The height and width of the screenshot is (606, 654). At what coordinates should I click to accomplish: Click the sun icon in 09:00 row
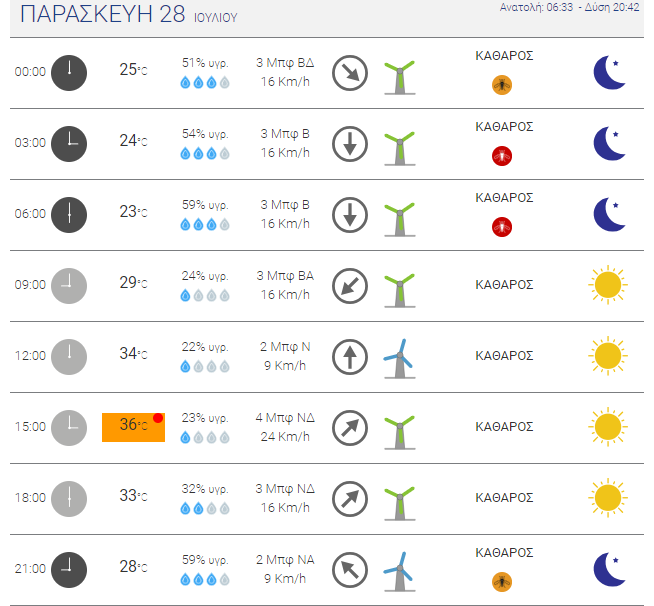pos(608,285)
